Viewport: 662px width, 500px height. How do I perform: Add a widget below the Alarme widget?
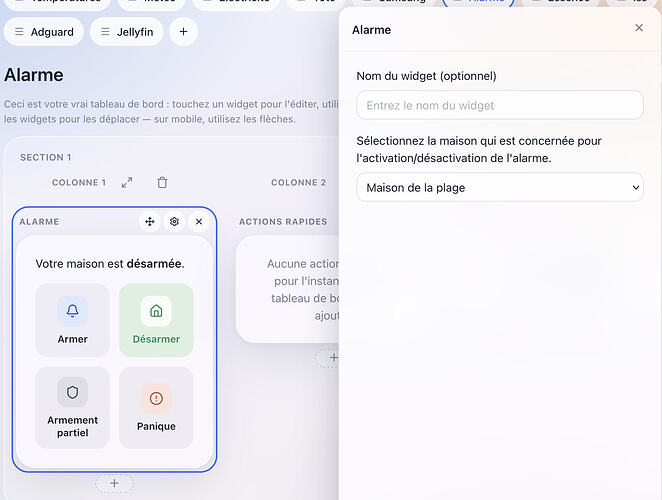click(114, 483)
